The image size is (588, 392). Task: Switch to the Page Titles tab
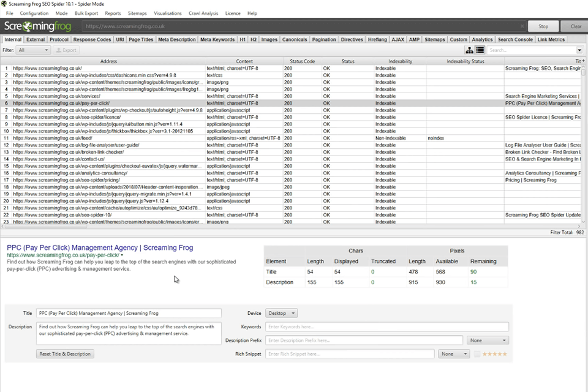coord(141,39)
